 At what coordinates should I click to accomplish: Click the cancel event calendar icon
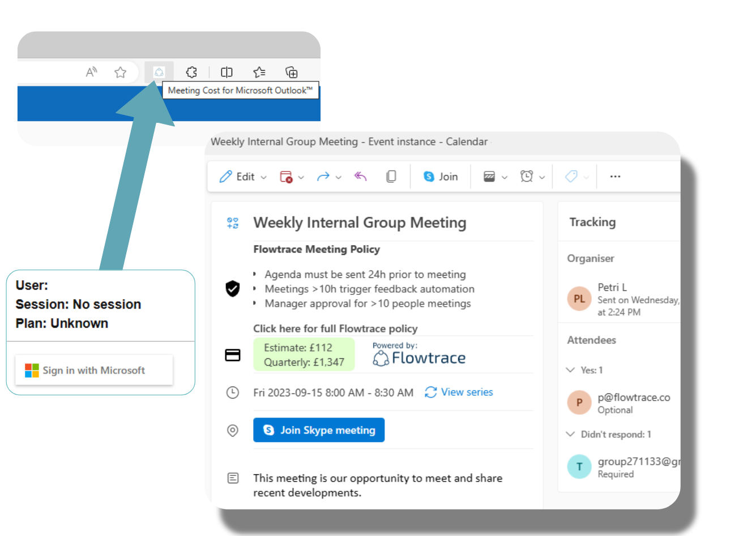[x=287, y=177]
